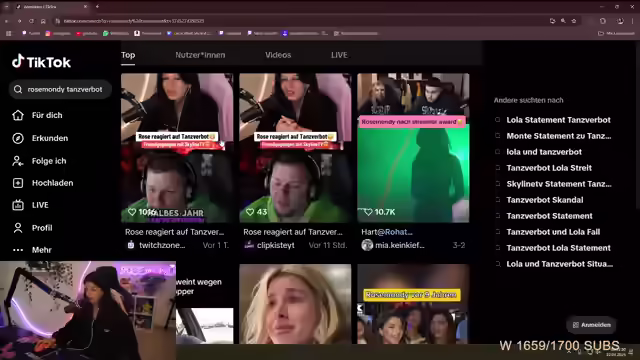The image size is (640, 360).
Task: Click username clipkisteyt
Action: (276, 245)
